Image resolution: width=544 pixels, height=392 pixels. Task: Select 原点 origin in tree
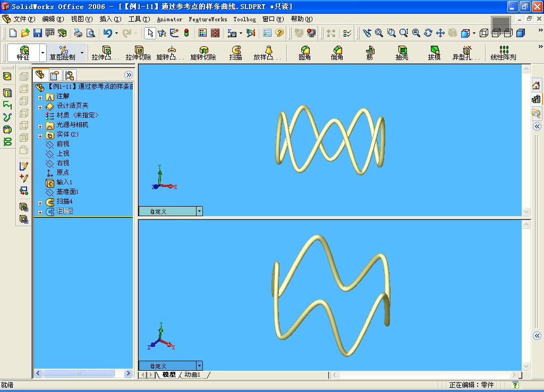tap(63, 173)
